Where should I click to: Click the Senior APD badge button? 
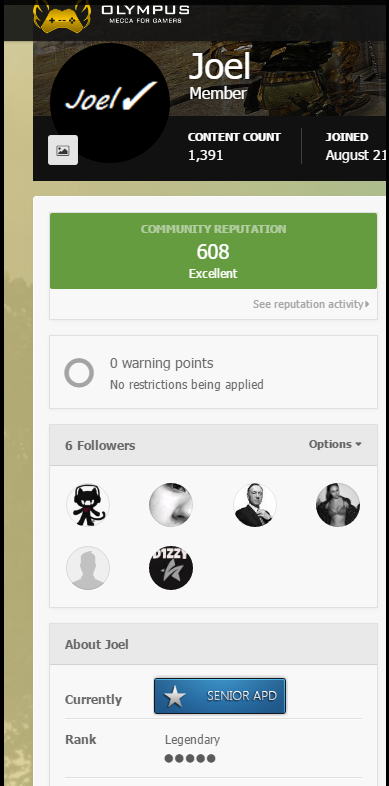click(x=220, y=696)
